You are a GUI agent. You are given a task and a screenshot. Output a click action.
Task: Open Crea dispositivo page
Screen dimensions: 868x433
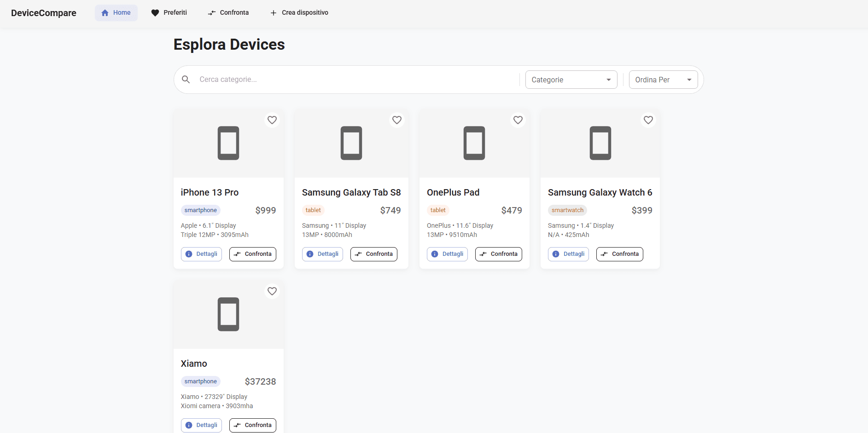click(x=299, y=13)
